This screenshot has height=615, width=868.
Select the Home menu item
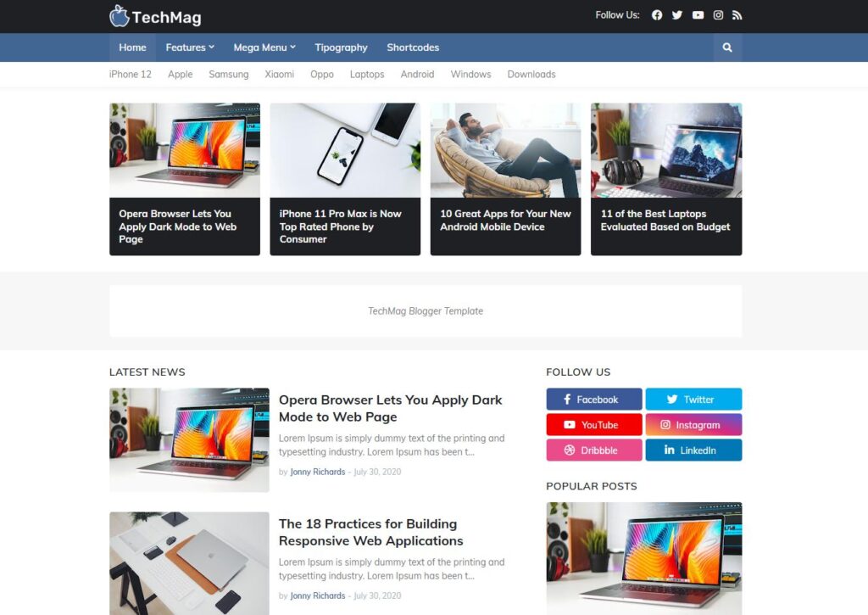[x=132, y=48]
